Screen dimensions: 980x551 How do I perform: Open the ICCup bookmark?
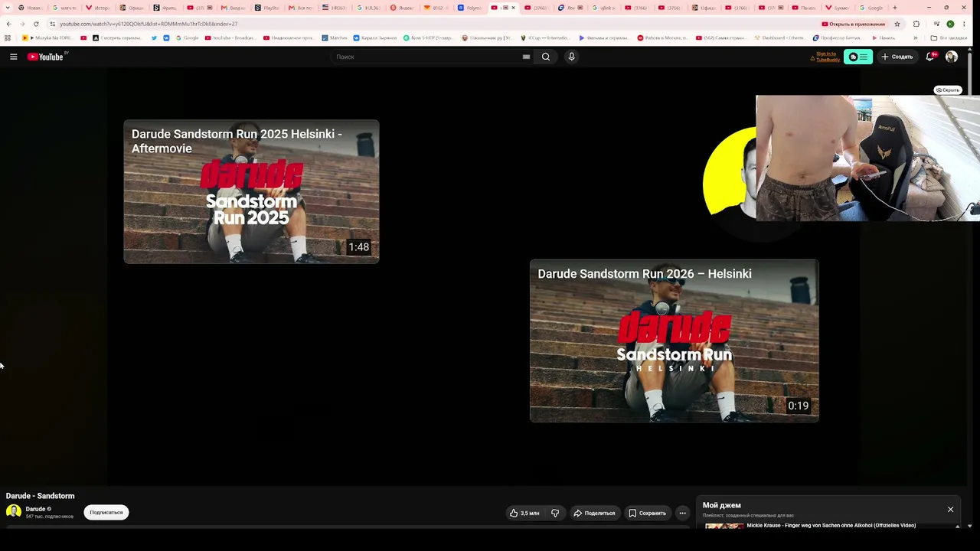coord(544,37)
